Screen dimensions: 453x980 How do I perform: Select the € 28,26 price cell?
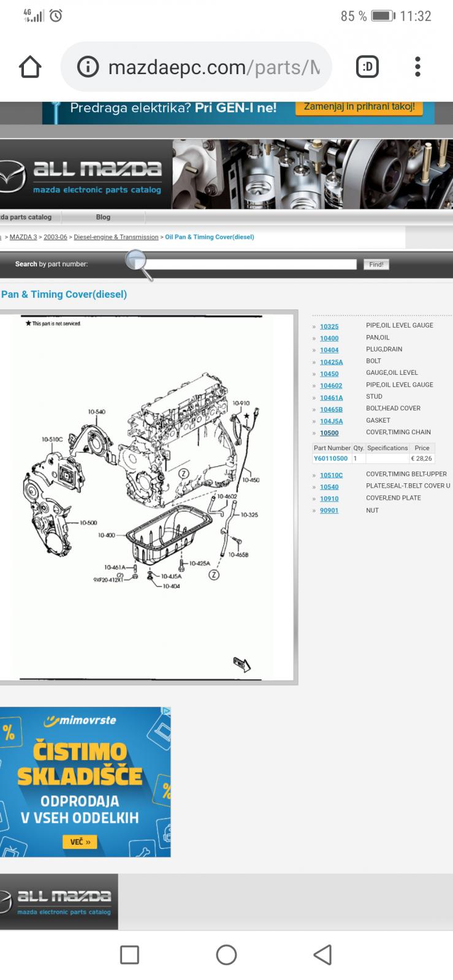(422, 458)
